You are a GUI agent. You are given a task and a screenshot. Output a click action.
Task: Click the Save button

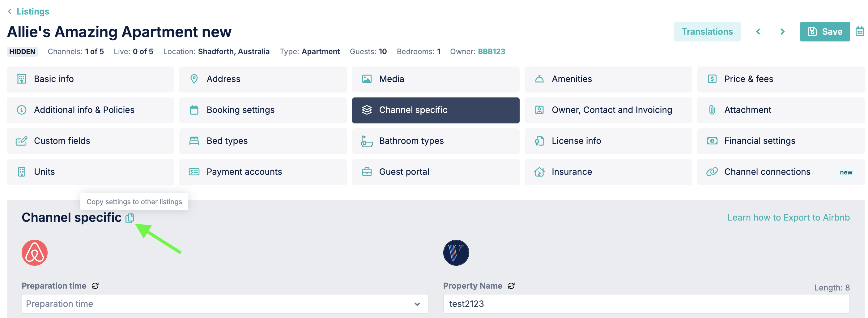[824, 32]
